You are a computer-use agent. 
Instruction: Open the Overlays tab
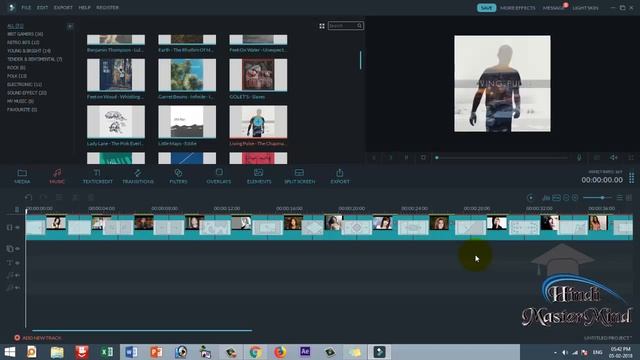coord(219,176)
